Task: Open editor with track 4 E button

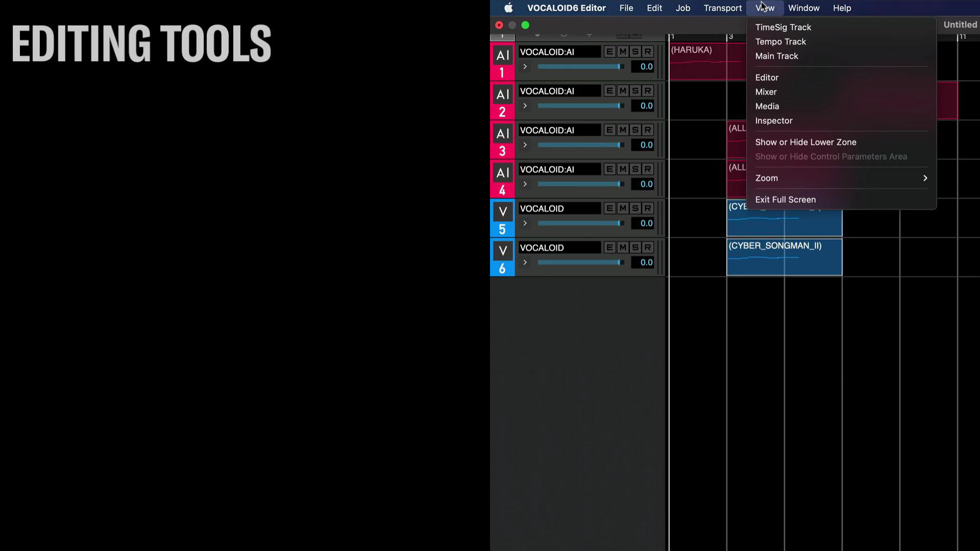Action: point(609,169)
